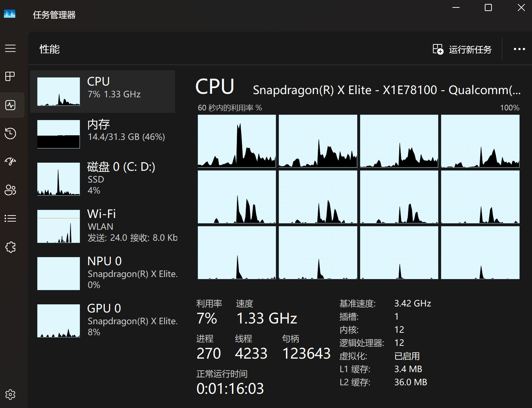Viewport: 532px width, 408px height.
Task: Click the 270 process count
Action: pyautogui.click(x=209, y=353)
